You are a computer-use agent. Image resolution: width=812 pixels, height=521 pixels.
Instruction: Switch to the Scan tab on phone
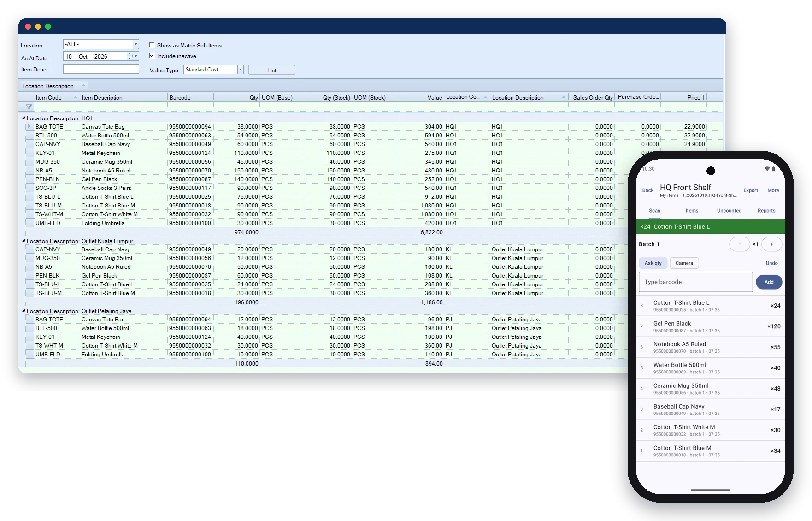pos(654,211)
